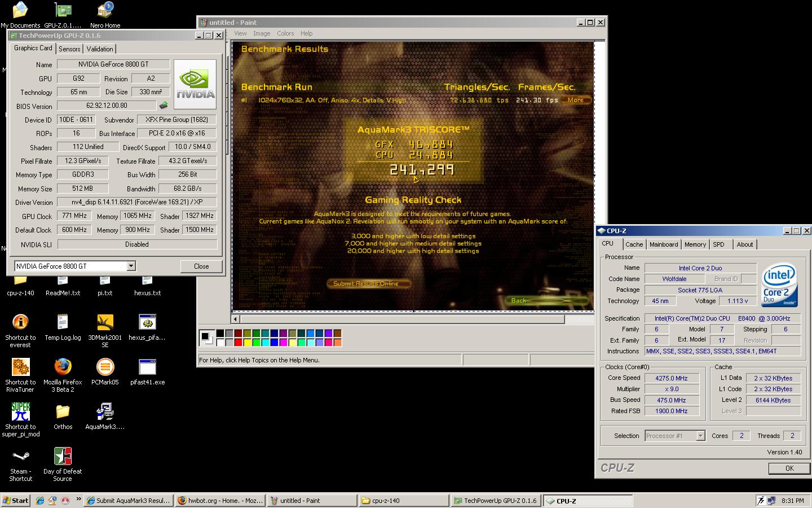Open the Mainboard tab in CPU-Z
This screenshot has height=508, width=812.
pos(664,244)
